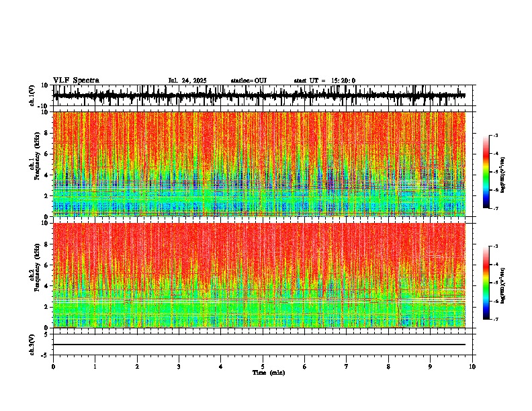Click the "ch.1(V)" waveform axis label
532x411 pixels.
click(32, 95)
